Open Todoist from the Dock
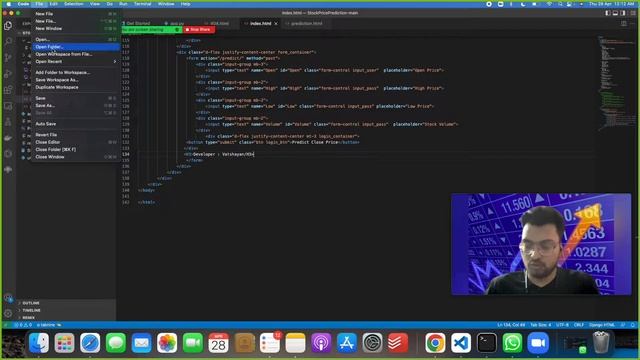The height and width of the screenshot is (360, 640). click(398, 343)
